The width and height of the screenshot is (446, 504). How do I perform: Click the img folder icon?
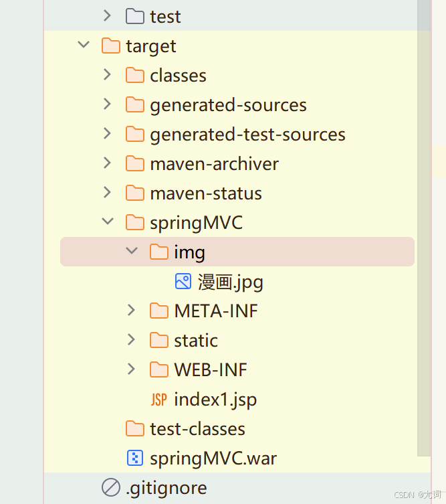coord(159,252)
